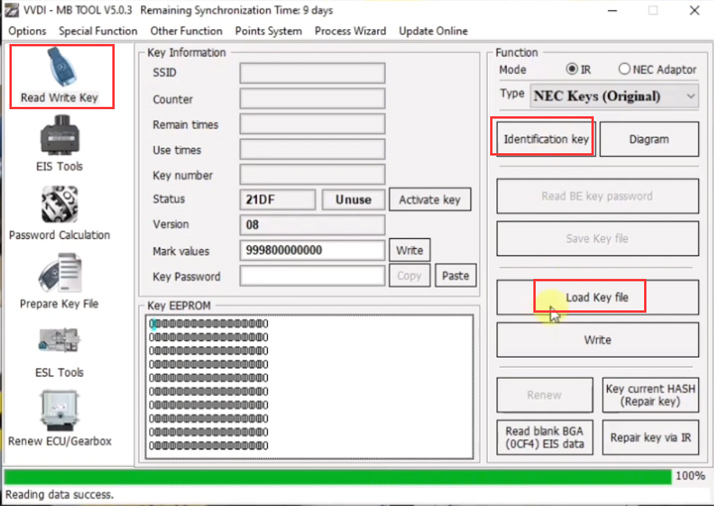Screen dimensions: 714x506
Task: Click the last row of Key EEPROM data
Action: click(x=209, y=445)
